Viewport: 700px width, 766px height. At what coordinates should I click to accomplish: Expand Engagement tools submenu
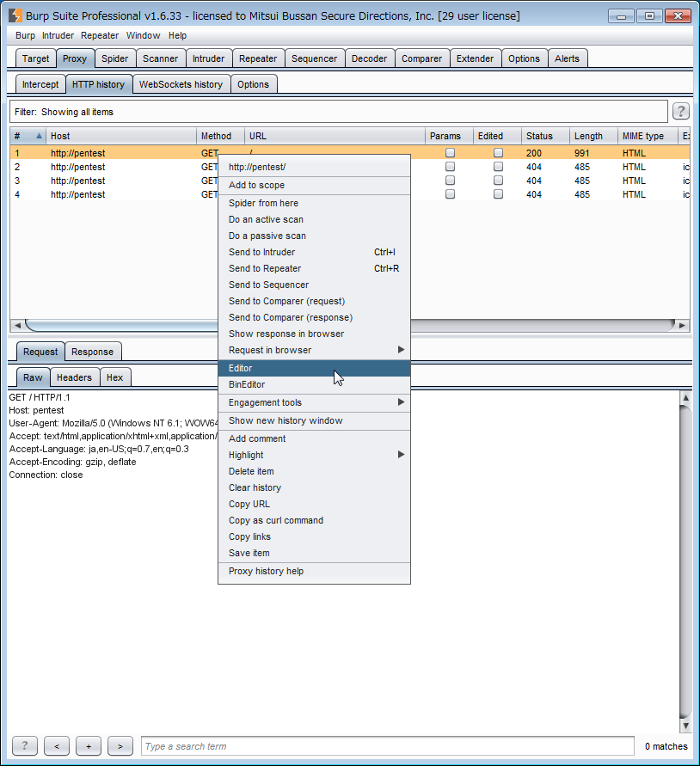tap(401, 402)
